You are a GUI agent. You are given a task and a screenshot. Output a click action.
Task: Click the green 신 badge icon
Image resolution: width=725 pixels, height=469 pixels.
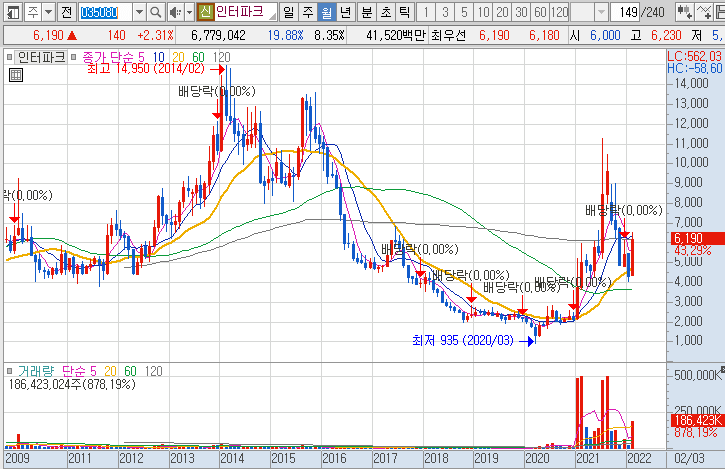point(205,12)
